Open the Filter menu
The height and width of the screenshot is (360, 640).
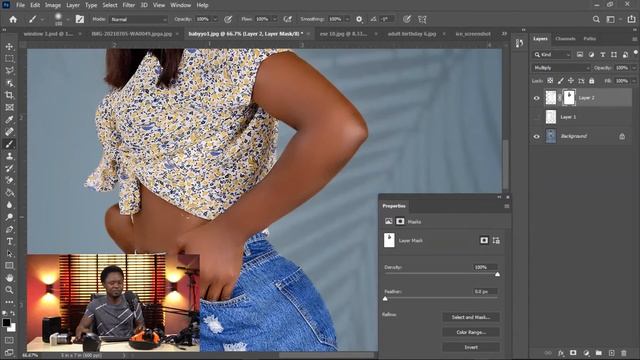(129, 5)
